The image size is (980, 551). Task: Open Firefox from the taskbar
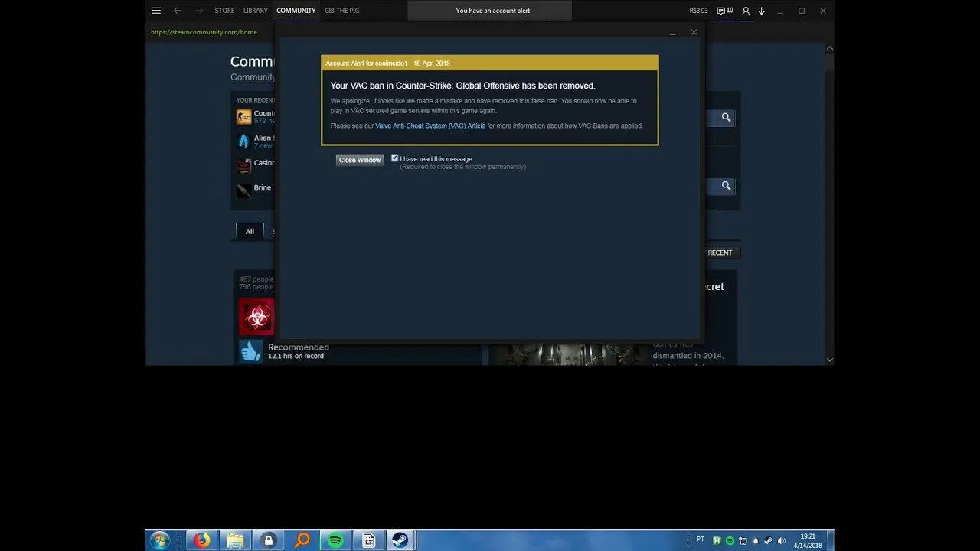point(202,540)
